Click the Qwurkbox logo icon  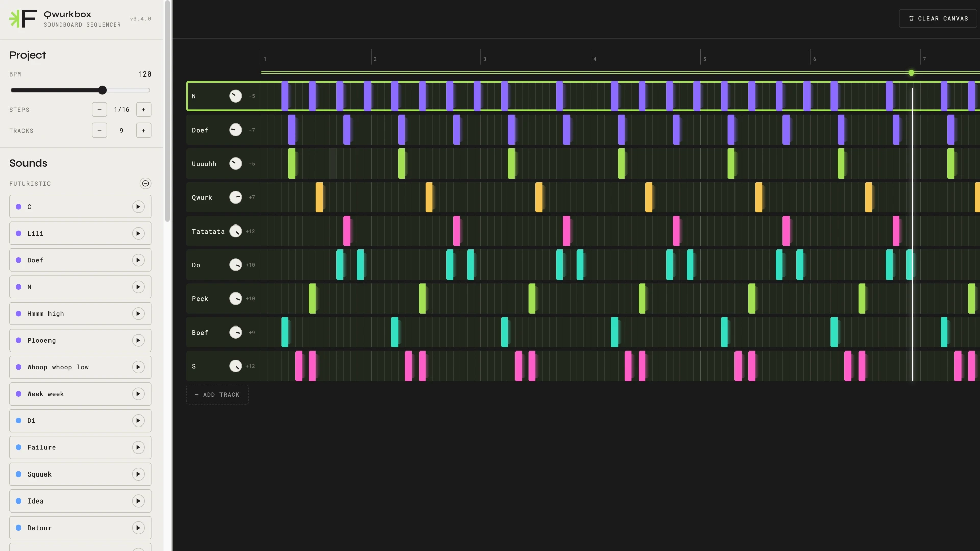(23, 19)
